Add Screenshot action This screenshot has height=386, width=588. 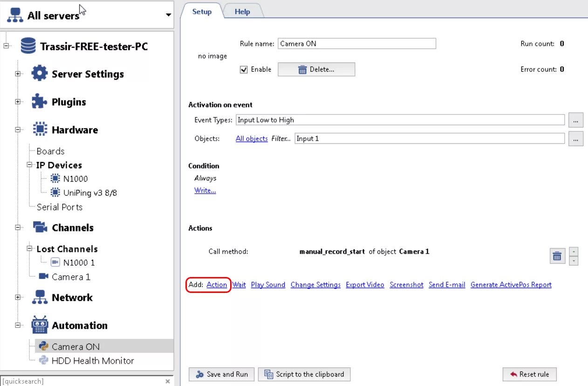406,284
